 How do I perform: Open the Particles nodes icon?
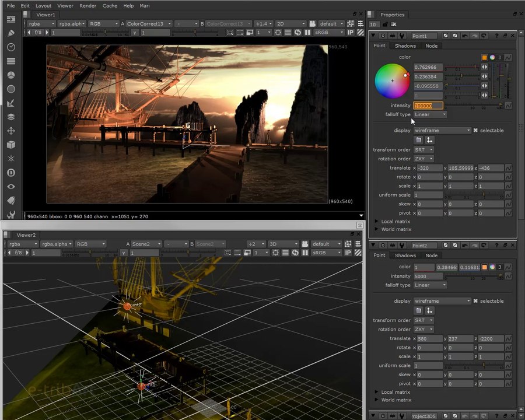click(11, 159)
